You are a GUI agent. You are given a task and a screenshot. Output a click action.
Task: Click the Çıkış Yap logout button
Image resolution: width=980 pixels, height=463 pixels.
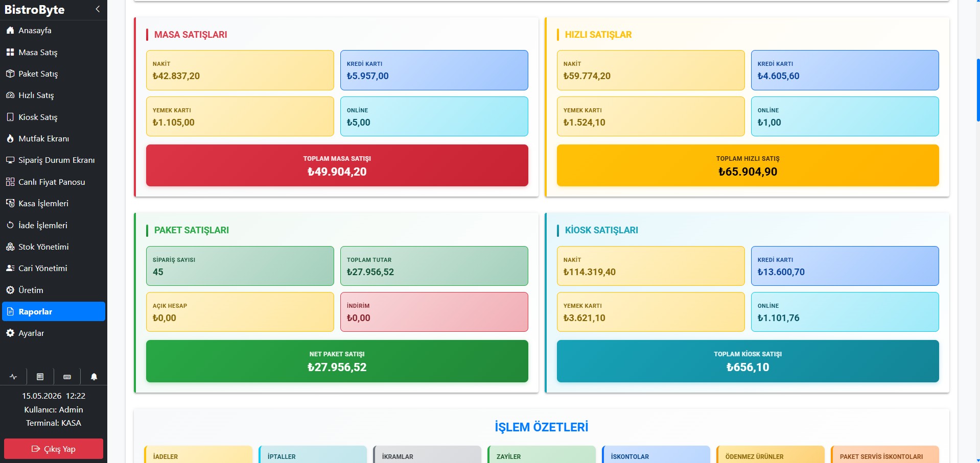54,449
